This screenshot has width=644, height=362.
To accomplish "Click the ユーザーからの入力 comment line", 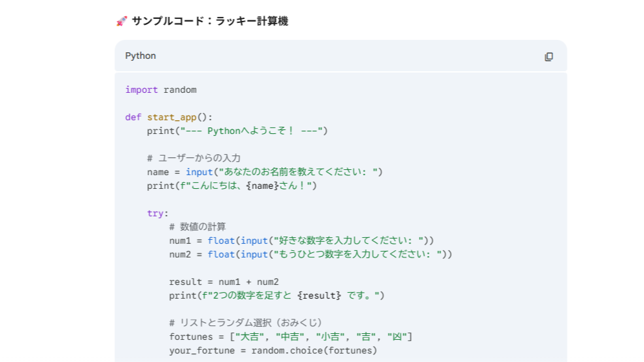I will (194, 158).
